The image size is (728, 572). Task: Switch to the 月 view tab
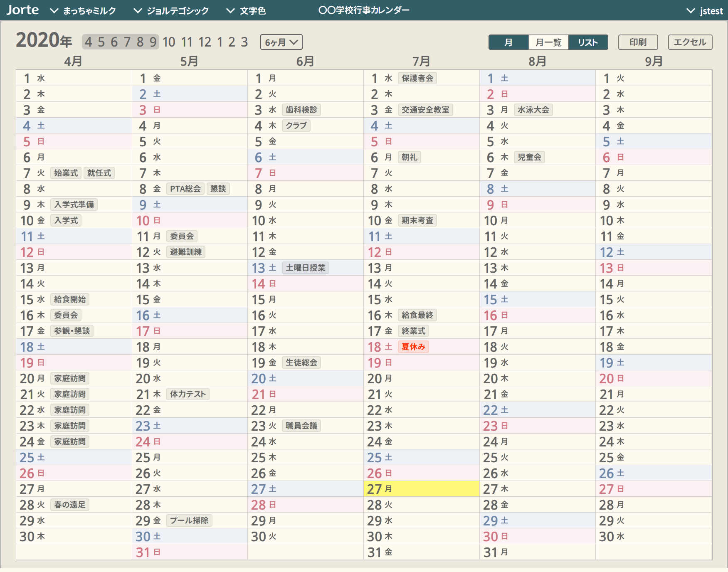tap(508, 42)
